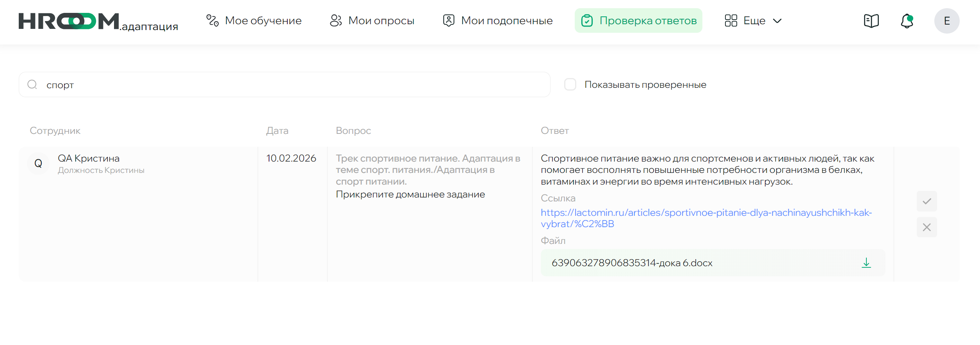Open the lactomin.ru article link

pos(706,213)
